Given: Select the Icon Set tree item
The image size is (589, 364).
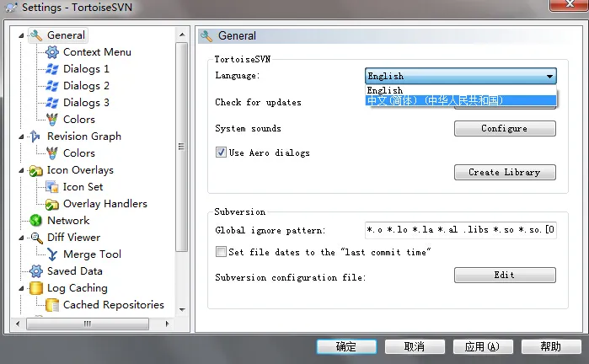Looking at the screenshot, I should [83, 187].
